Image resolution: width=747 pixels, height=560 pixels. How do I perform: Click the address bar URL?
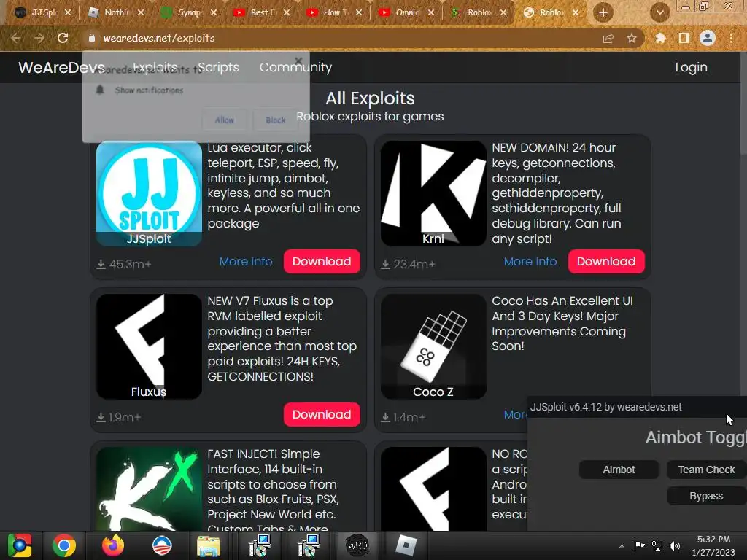(159, 38)
